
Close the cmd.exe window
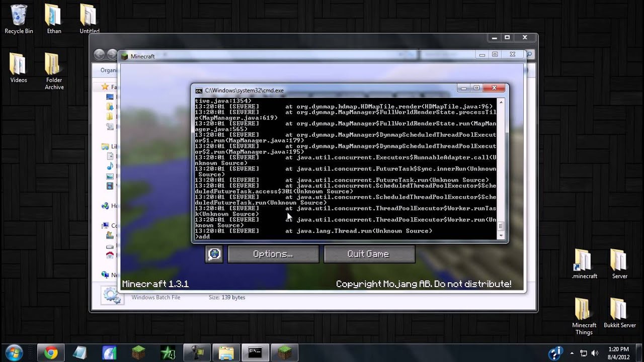(494, 87)
